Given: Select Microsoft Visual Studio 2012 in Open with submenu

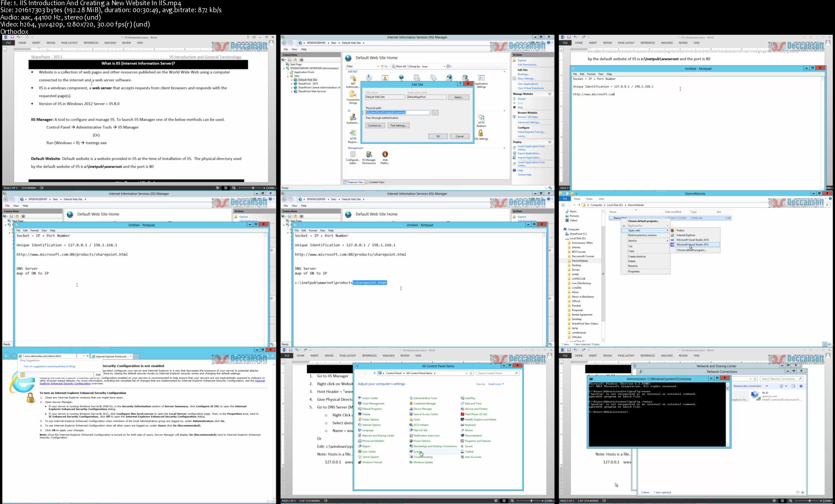Looking at the screenshot, I should (695, 245).
